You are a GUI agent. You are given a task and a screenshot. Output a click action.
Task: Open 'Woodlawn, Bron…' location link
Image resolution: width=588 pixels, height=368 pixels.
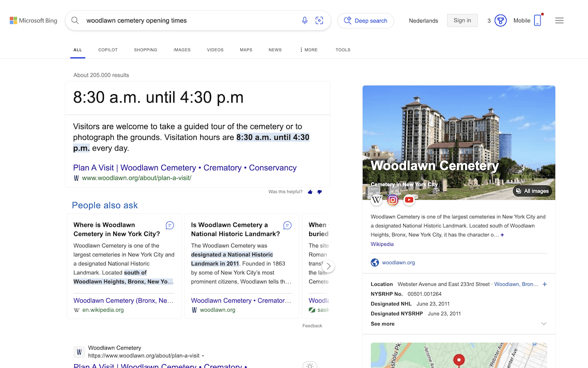[516, 284]
